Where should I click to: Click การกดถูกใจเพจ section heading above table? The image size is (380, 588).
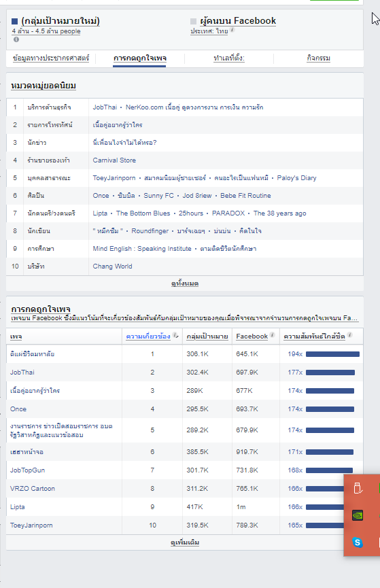[41, 309]
